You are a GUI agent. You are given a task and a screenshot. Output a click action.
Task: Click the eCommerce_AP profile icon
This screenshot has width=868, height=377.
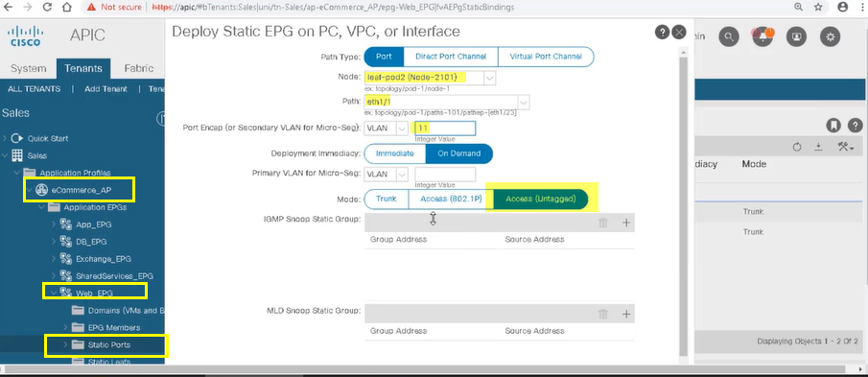pyautogui.click(x=41, y=190)
